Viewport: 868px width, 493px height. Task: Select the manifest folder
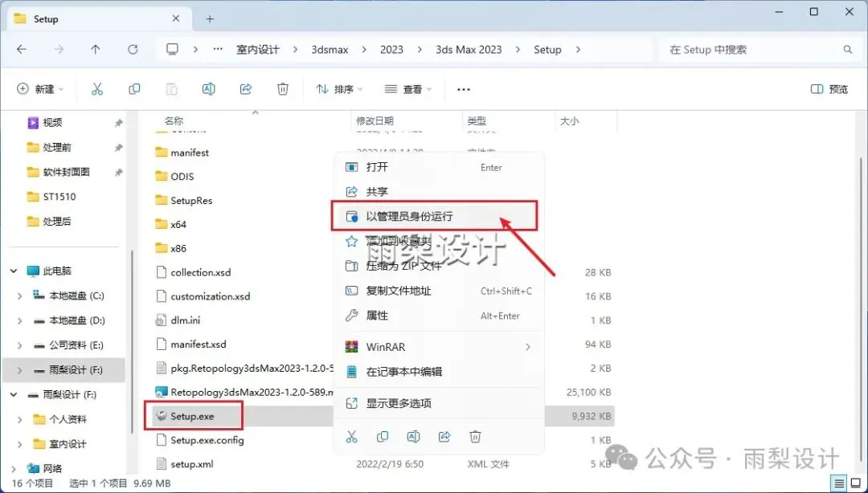190,153
